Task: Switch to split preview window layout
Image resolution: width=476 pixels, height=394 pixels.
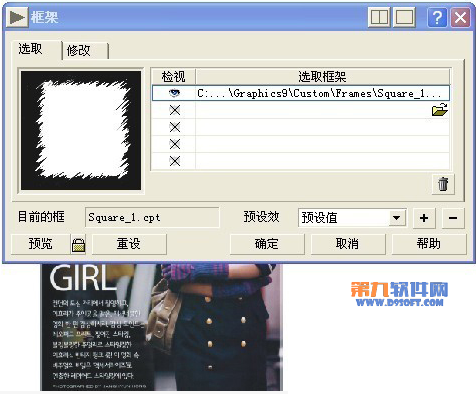Action: 379,17
